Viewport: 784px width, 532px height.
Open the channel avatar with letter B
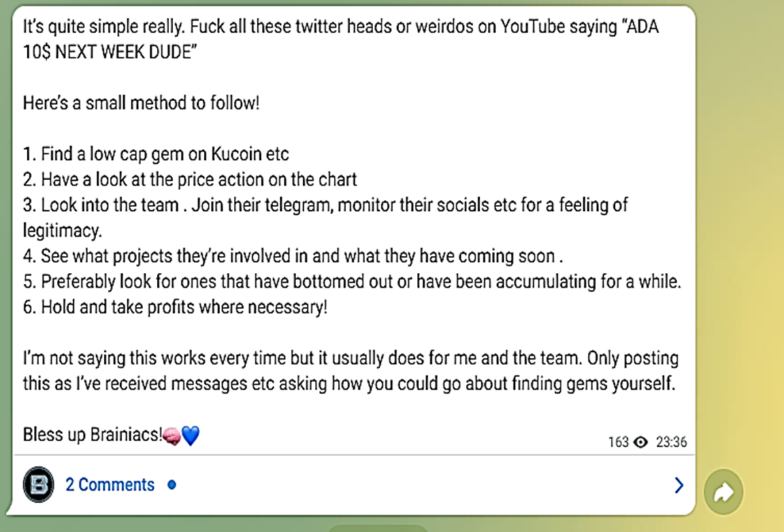pos(39,485)
